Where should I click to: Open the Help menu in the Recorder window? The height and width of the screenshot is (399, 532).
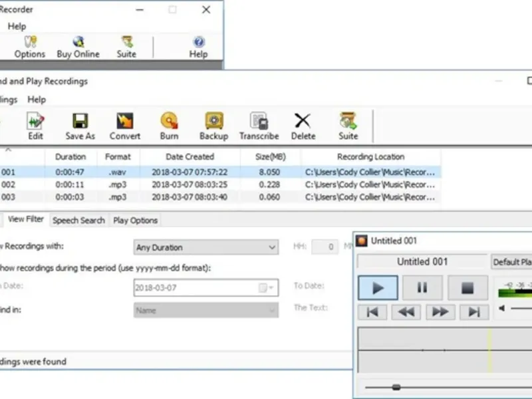tap(17, 27)
